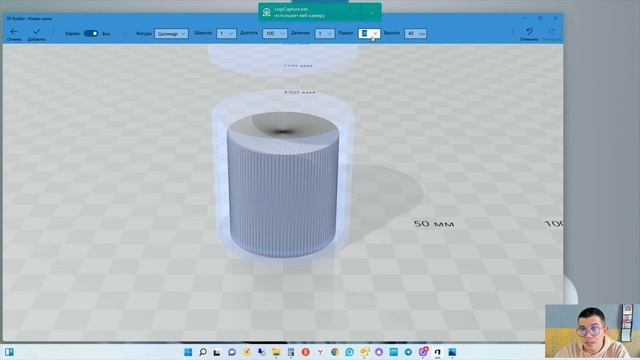
Task: Open Telegram from the taskbar
Action: pyautogui.click(x=408, y=352)
